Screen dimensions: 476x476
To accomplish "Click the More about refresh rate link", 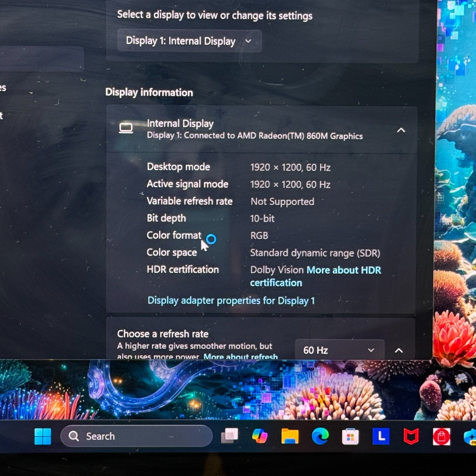I will pyautogui.click(x=240, y=356).
